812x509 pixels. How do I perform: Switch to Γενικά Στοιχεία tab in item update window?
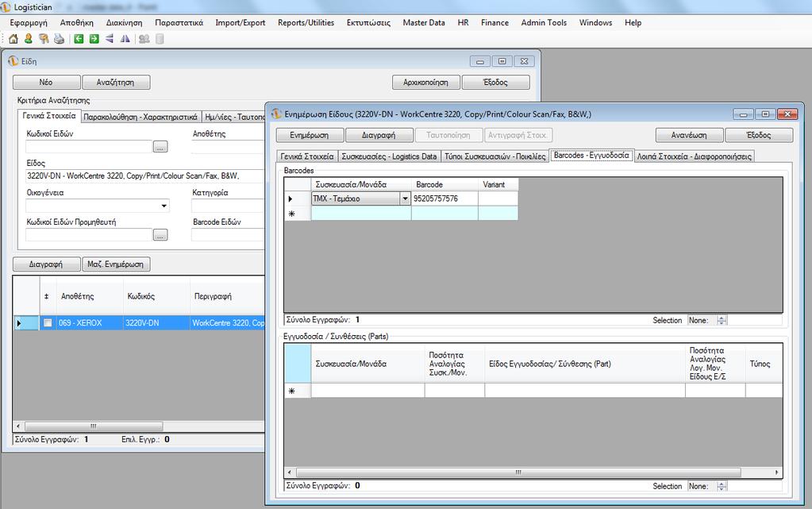pyautogui.click(x=307, y=156)
